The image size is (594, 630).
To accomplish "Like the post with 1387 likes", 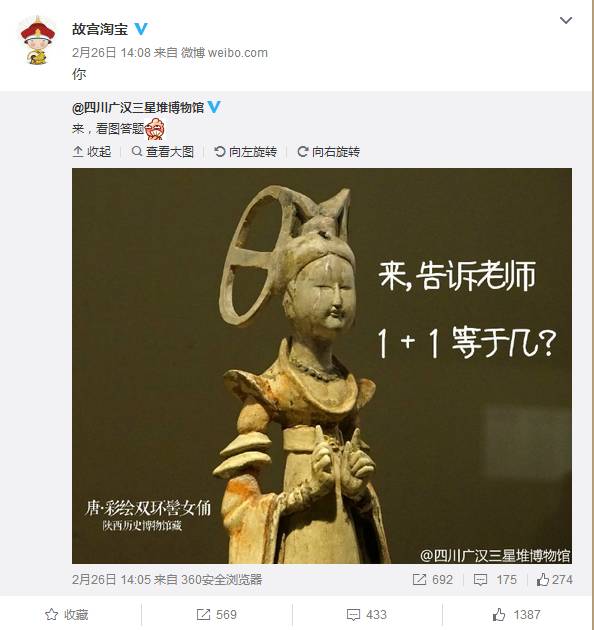I will tap(517, 615).
